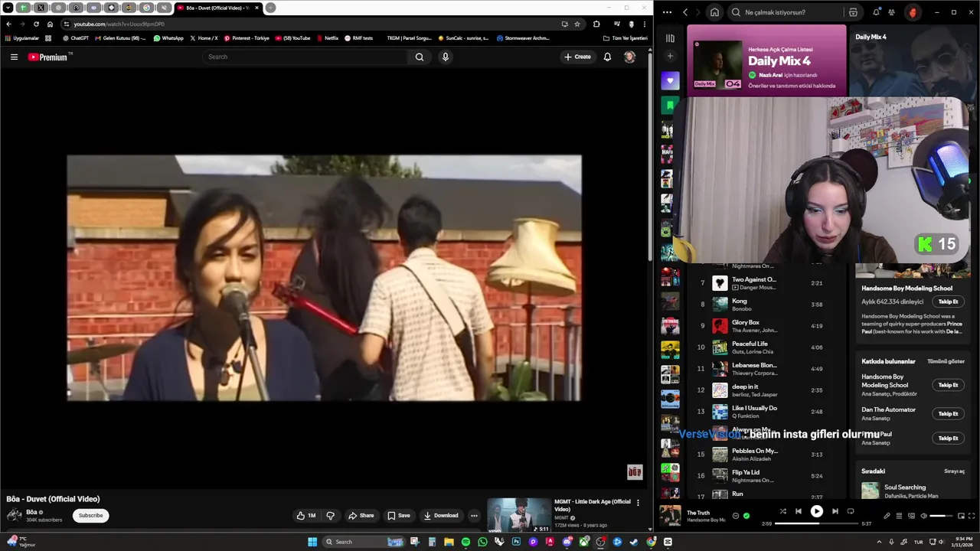Image resolution: width=980 pixels, height=551 pixels.
Task: Go back in Chrome browser
Action: [x=8, y=24]
